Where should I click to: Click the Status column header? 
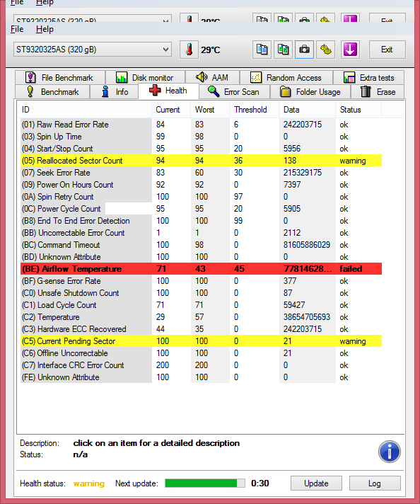358,110
